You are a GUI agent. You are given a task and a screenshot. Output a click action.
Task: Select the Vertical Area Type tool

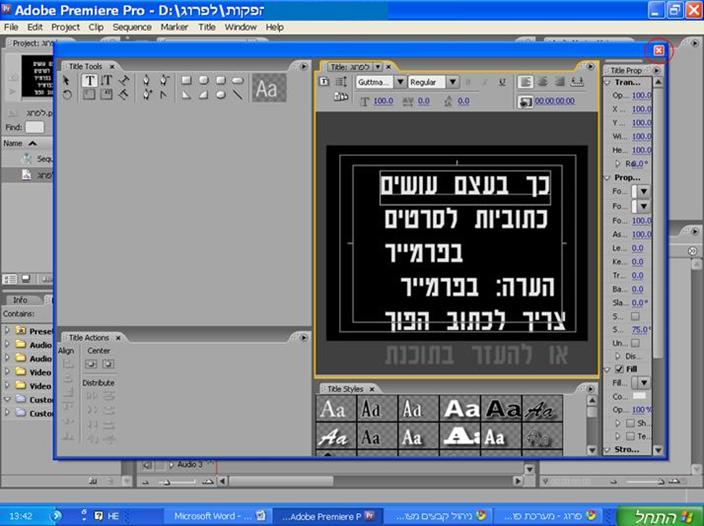(x=106, y=95)
